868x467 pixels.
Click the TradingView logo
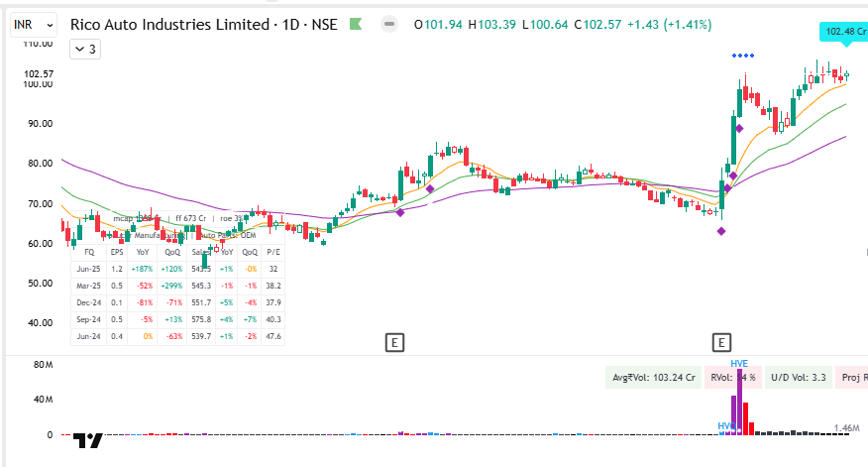pos(88,441)
